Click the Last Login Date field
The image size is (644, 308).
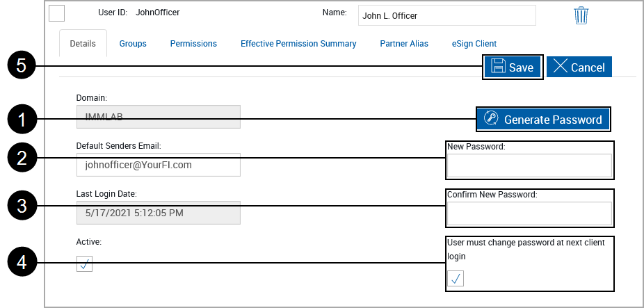[x=158, y=213]
